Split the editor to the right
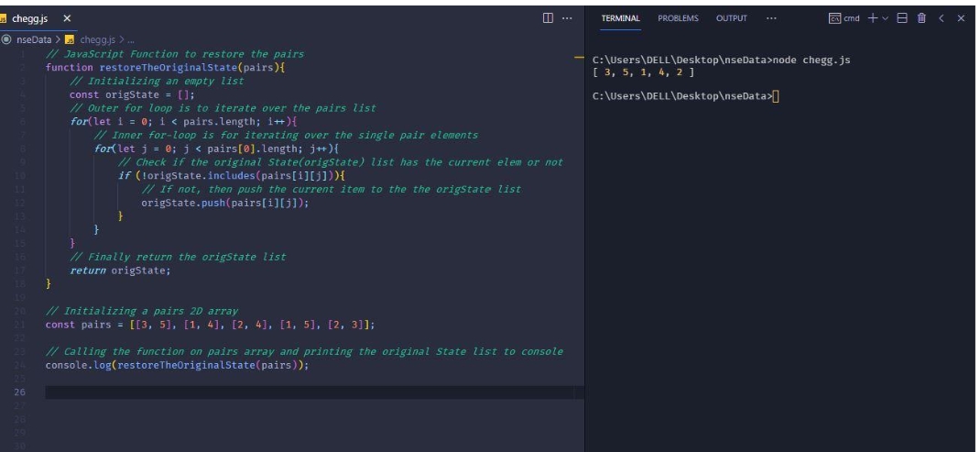This screenshot has height=452, width=980. 548,18
